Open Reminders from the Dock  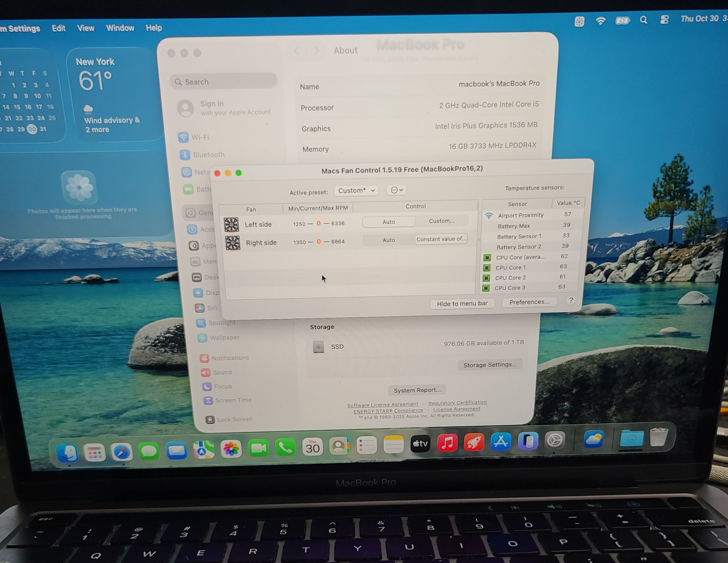[366, 445]
